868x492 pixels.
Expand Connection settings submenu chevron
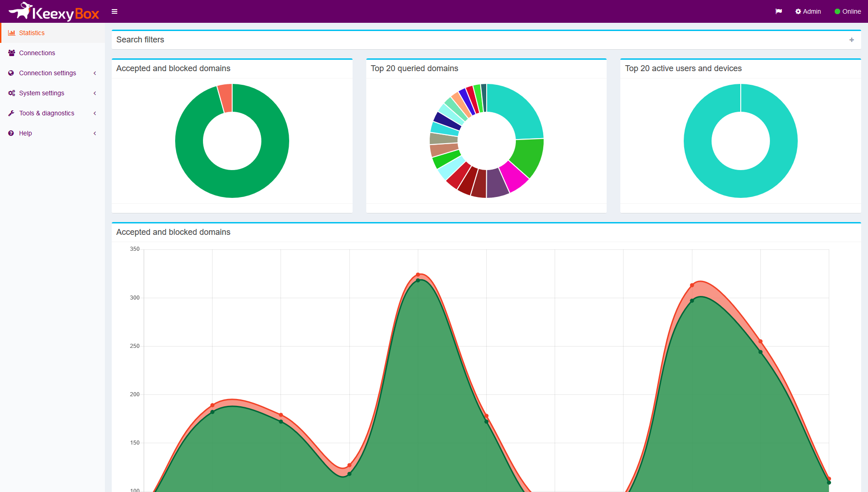point(95,73)
